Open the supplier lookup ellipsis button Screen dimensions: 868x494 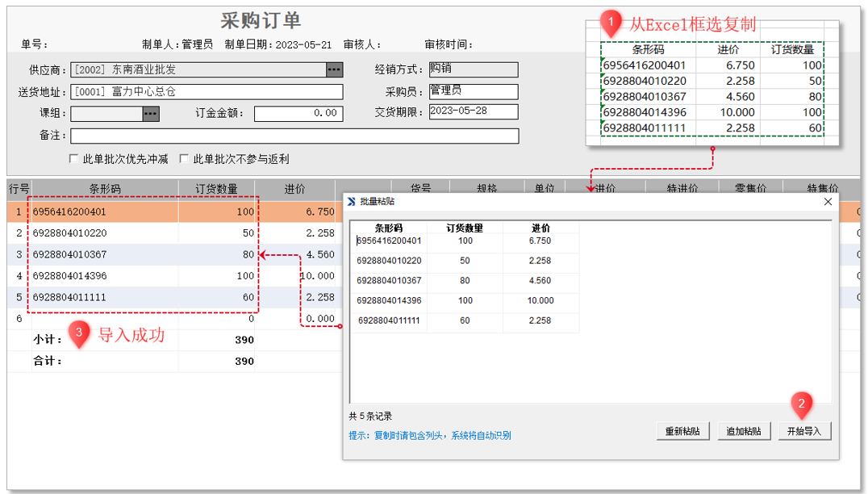(x=334, y=69)
